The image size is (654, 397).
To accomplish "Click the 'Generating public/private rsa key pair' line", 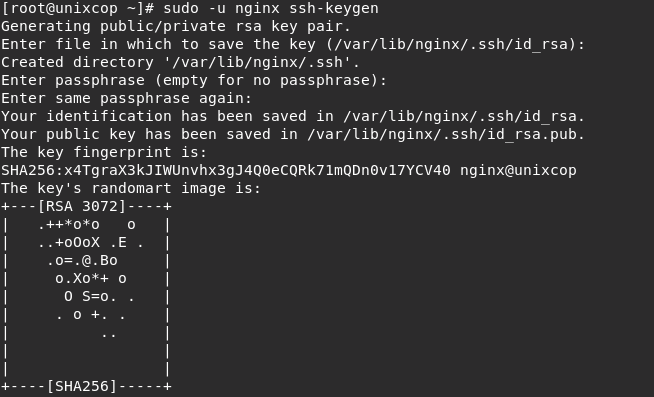I will coord(176,26).
